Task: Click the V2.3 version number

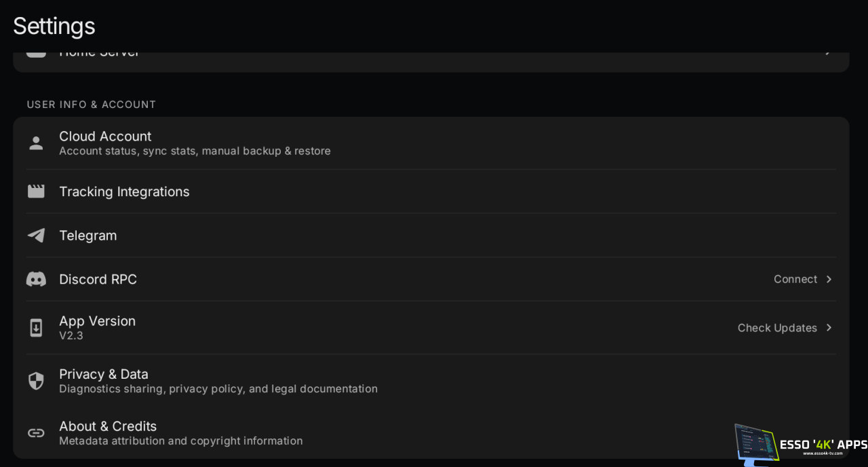Action: [x=71, y=335]
